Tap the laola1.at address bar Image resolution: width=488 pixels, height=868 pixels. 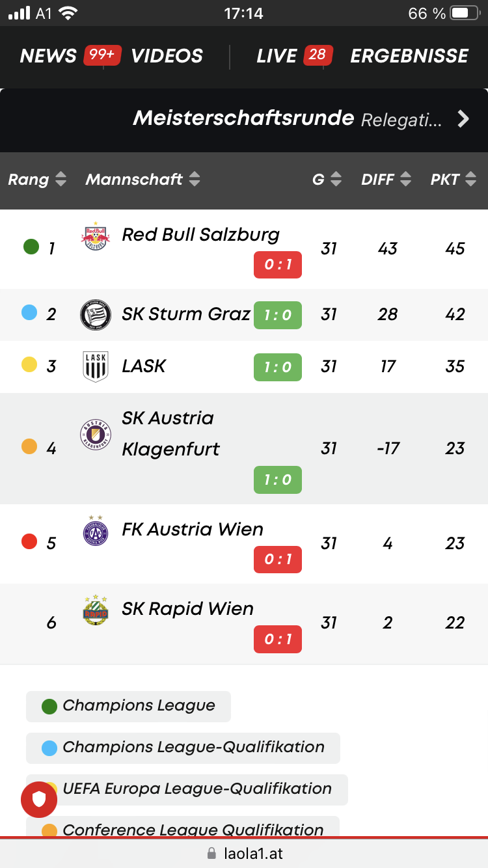pyautogui.click(x=244, y=853)
